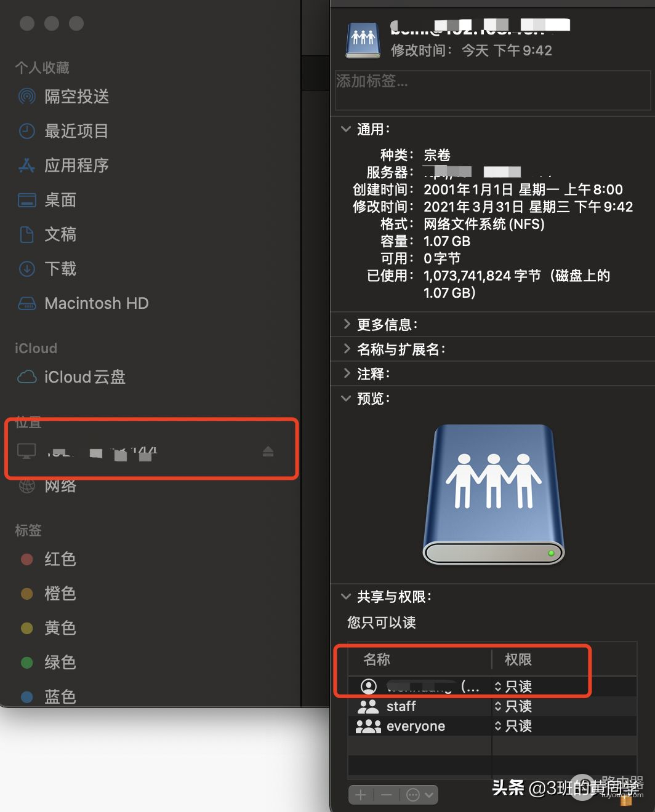The height and width of the screenshot is (812, 655).
Task: Open Recents (最近项目) in sidebar
Action: coord(76,131)
